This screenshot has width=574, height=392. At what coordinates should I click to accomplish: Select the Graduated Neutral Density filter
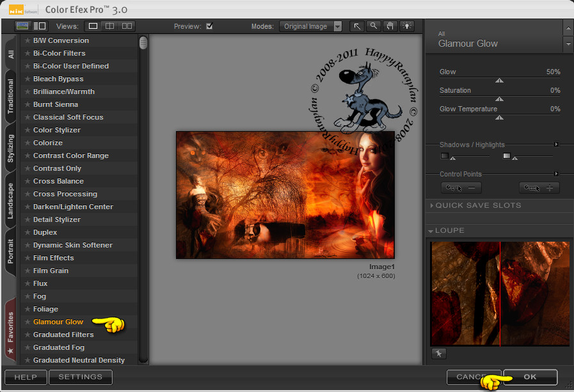[79, 360]
